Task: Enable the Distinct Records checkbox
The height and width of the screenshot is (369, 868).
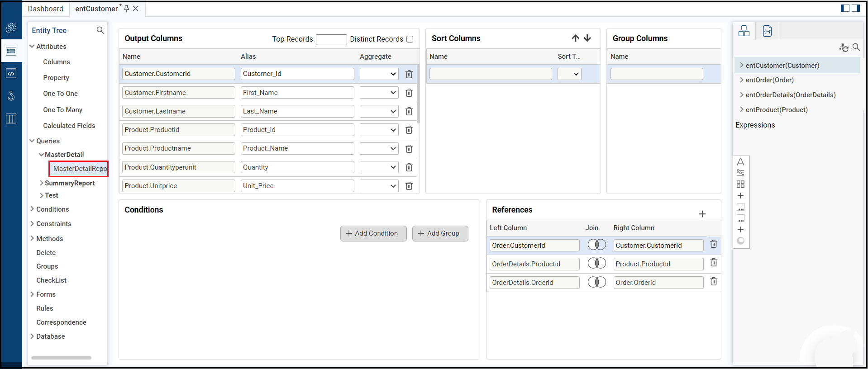Action: [x=410, y=39]
